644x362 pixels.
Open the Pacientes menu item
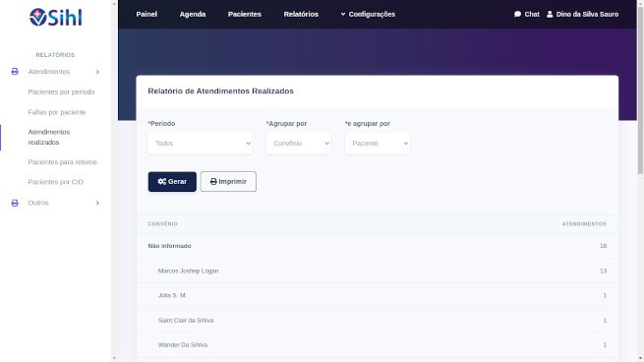[245, 14]
